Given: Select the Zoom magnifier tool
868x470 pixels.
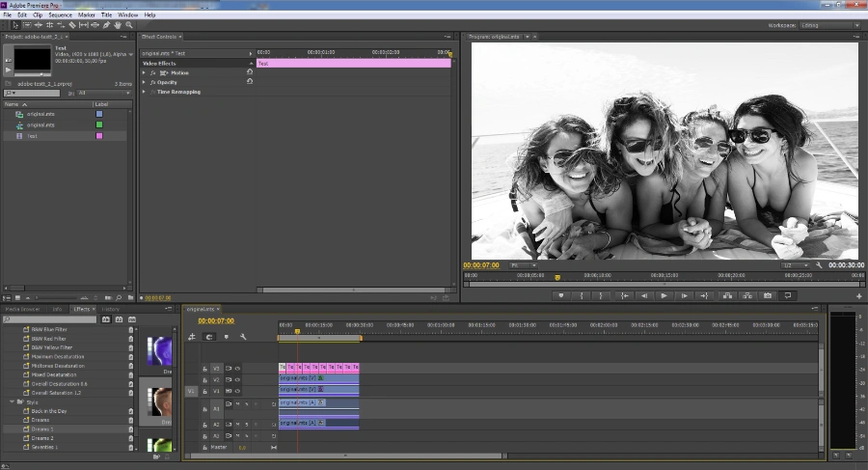Looking at the screenshot, I should coord(129,25).
